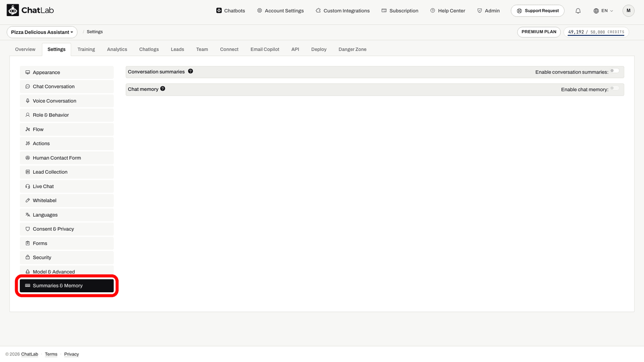Open the Chatlogs tab
The image size is (644, 362).
(149, 49)
